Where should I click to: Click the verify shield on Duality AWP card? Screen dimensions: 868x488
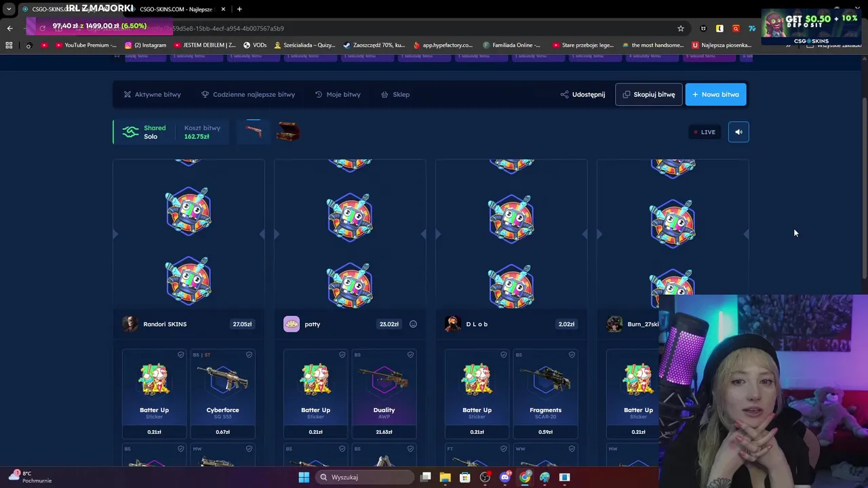(410, 354)
